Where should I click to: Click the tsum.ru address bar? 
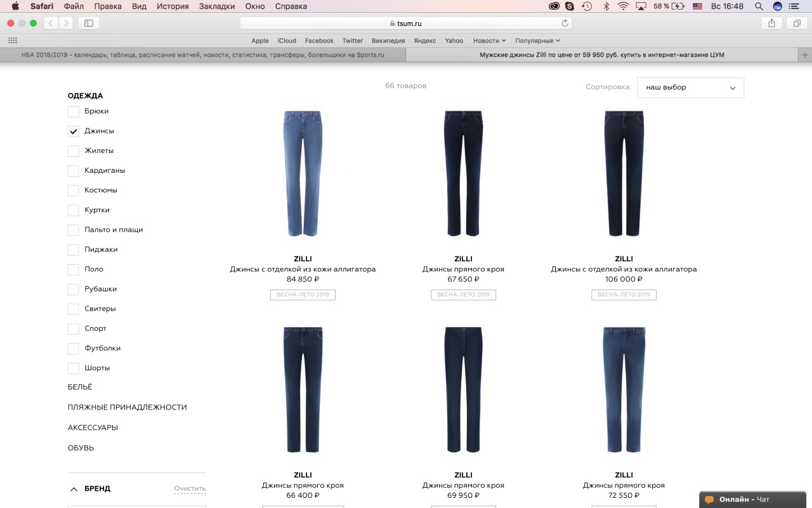click(x=406, y=23)
